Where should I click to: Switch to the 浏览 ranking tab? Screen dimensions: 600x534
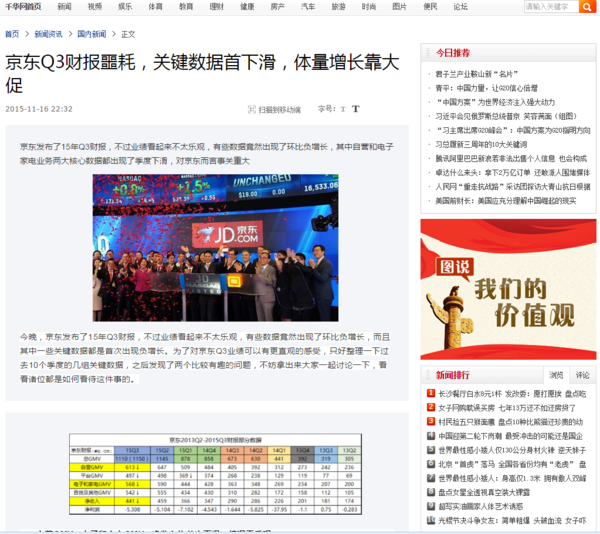click(x=556, y=375)
